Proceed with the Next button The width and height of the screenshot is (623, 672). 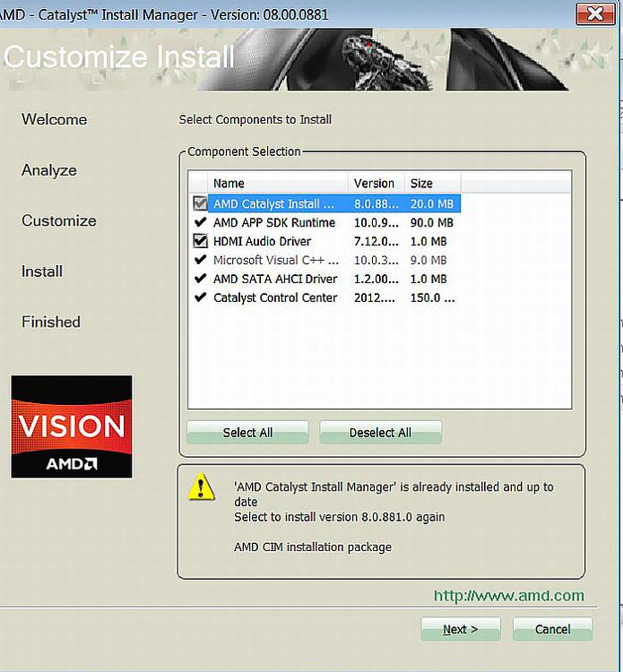[461, 629]
